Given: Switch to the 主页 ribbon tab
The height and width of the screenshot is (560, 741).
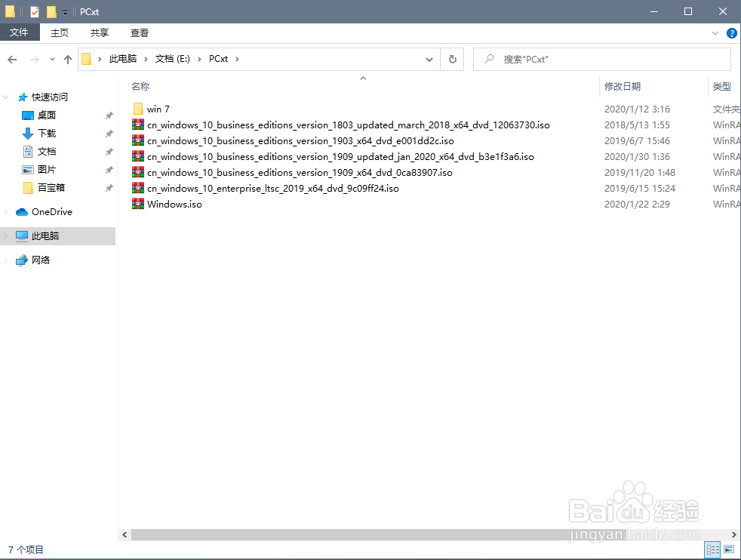Looking at the screenshot, I should pyautogui.click(x=60, y=32).
